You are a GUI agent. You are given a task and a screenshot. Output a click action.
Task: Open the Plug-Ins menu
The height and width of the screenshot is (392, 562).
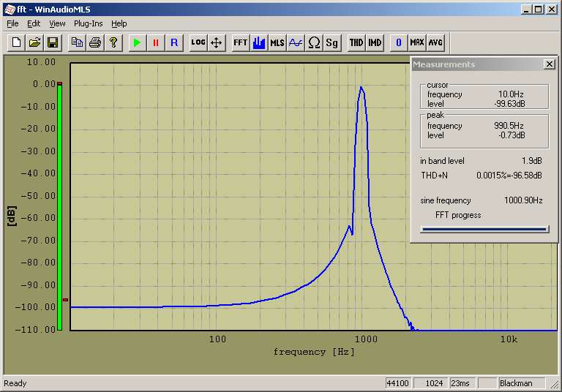coord(89,23)
